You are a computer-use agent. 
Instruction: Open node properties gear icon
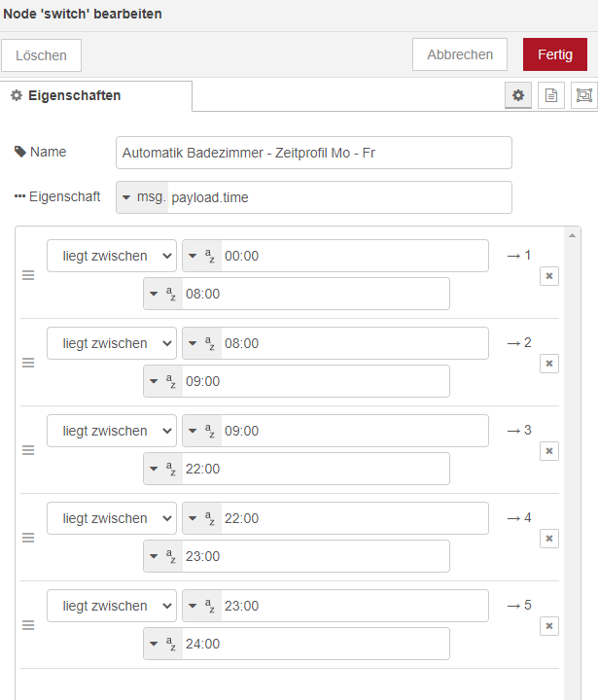518,95
